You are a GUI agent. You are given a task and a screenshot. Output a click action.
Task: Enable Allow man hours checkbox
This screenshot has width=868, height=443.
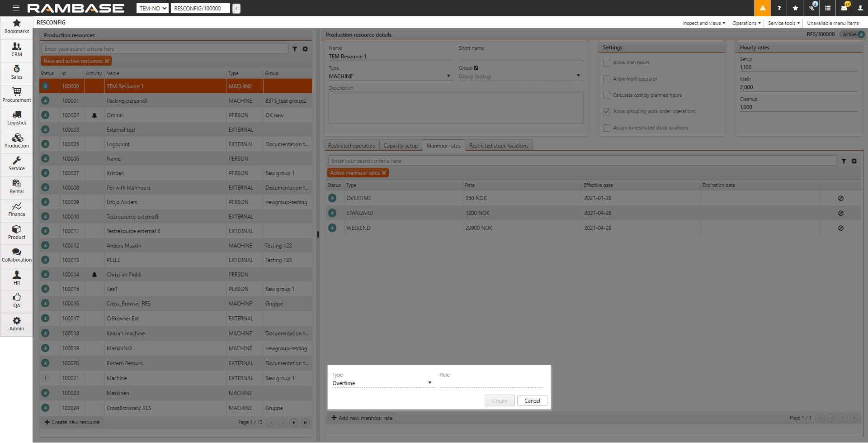[607, 63]
